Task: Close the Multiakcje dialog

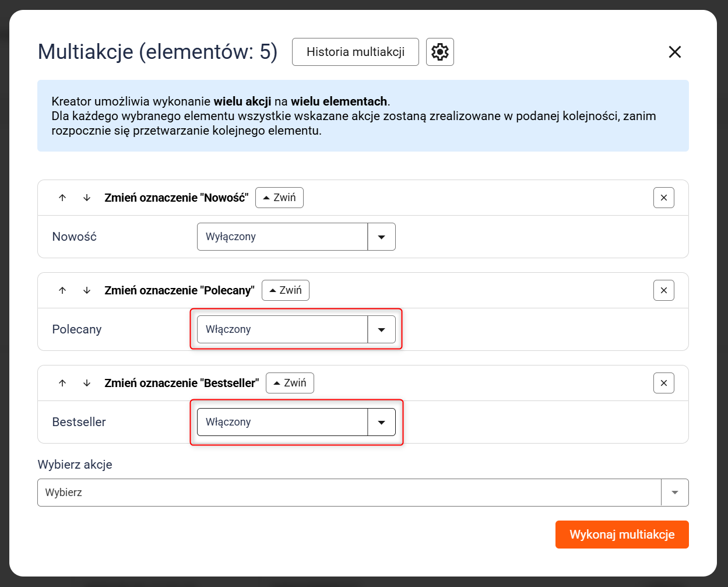Action: pos(674,52)
